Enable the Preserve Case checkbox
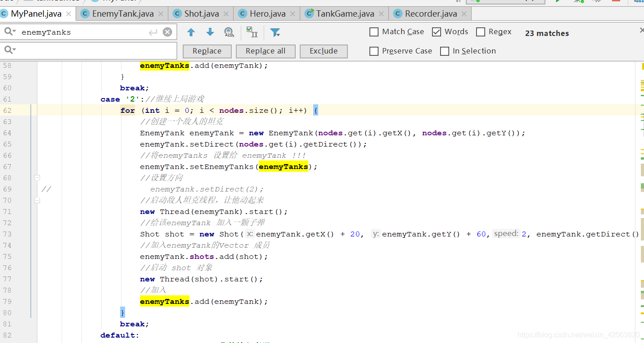 tap(374, 51)
